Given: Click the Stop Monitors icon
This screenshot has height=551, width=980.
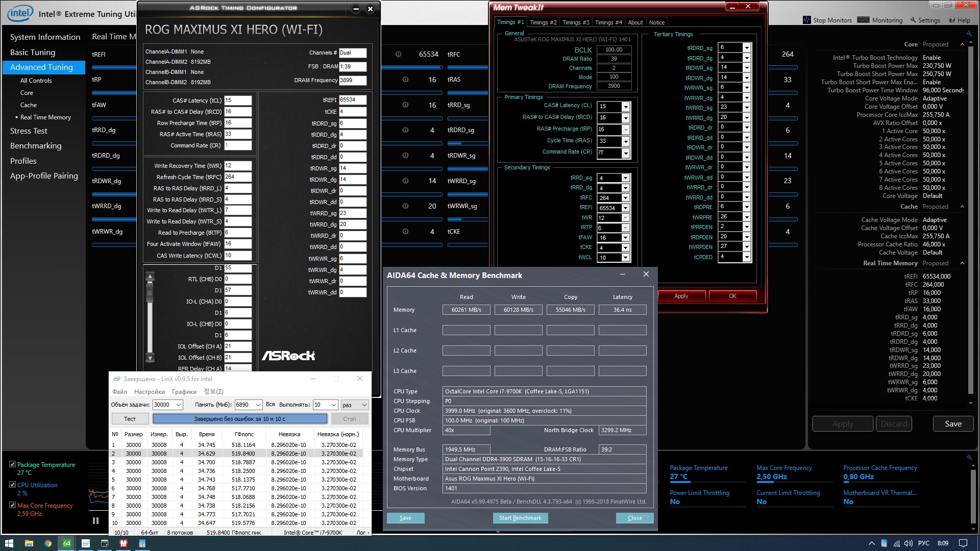Looking at the screenshot, I should tap(807, 20).
